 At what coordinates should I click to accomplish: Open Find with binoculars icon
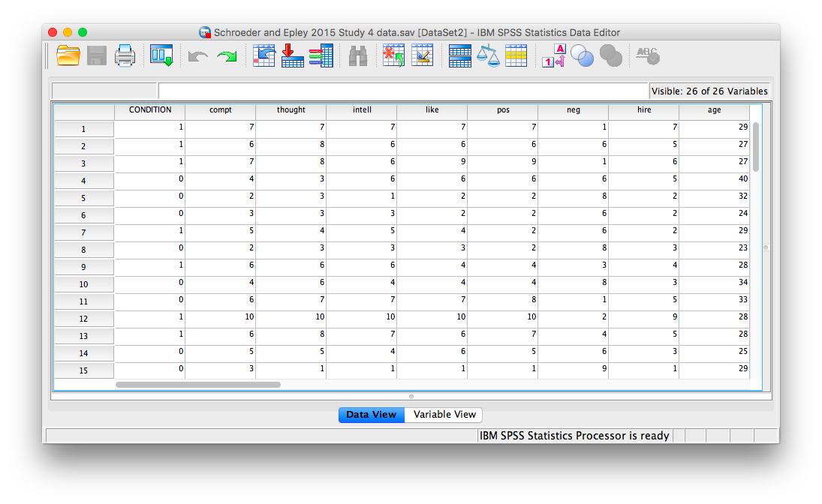click(358, 56)
